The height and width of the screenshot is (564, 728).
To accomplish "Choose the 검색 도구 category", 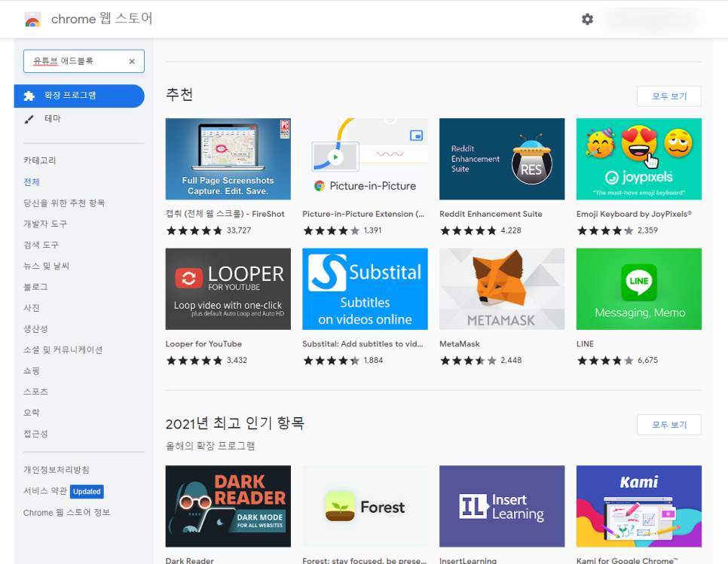I will (x=41, y=245).
